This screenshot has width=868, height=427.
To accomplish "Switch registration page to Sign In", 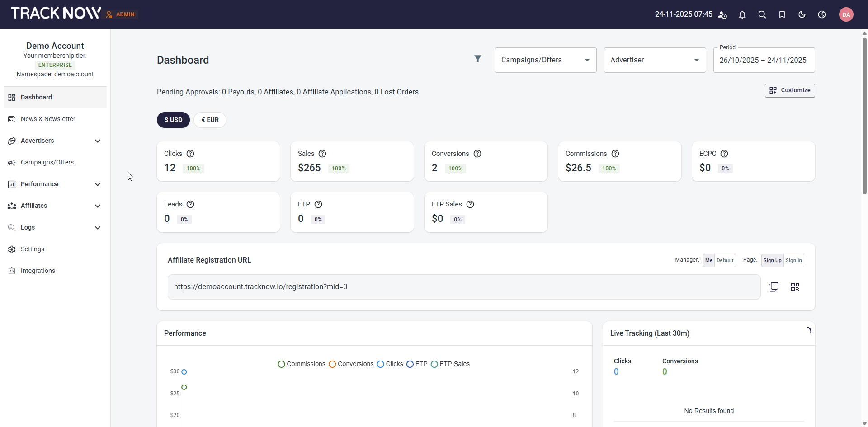I will (793, 260).
